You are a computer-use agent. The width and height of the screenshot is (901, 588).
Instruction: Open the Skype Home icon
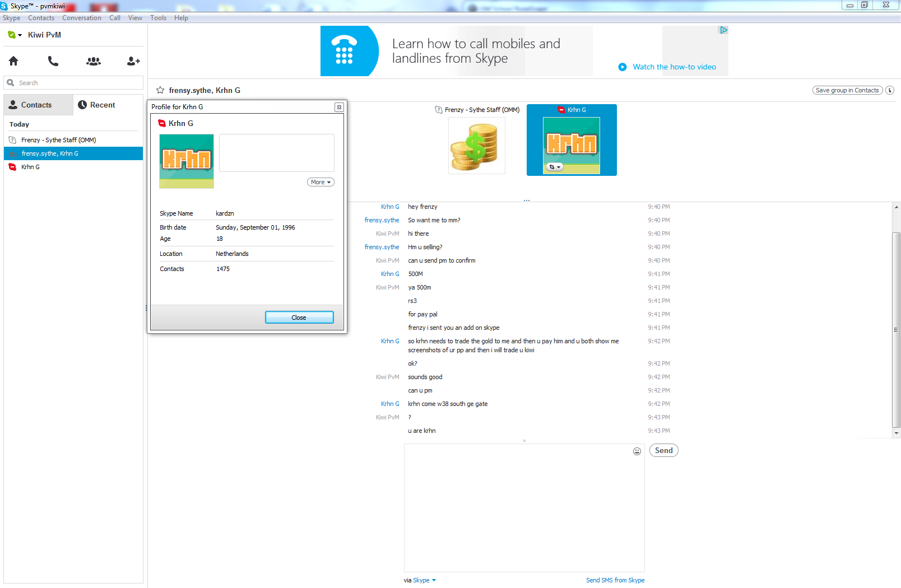coord(13,61)
